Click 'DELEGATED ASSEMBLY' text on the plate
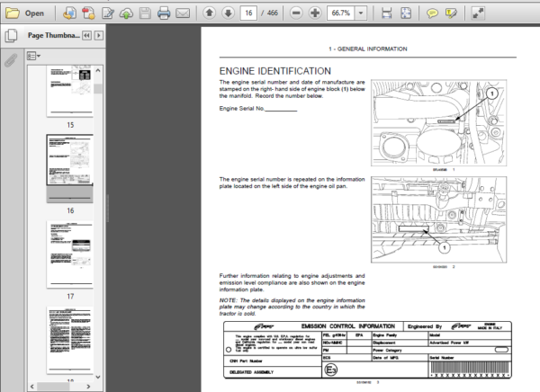This screenshot has height=392, width=540. coord(251,372)
